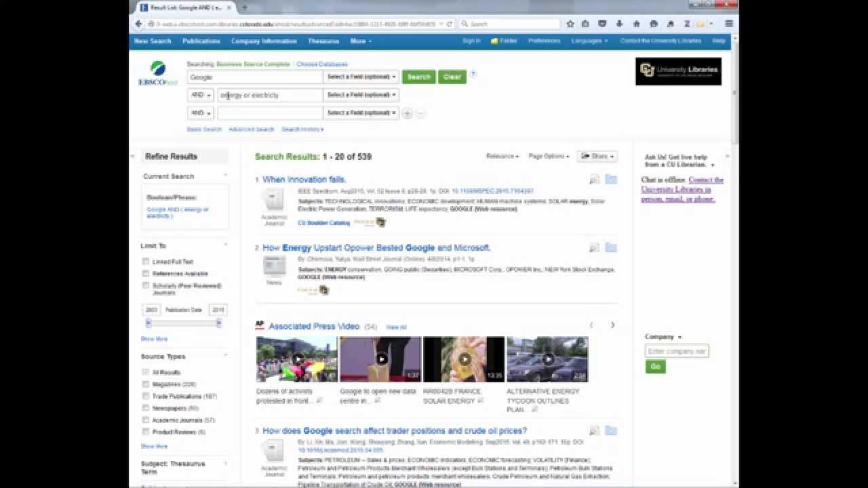Open Select a Field dropdown for energy row
Screen dimensions: 868x488
(361, 95)
